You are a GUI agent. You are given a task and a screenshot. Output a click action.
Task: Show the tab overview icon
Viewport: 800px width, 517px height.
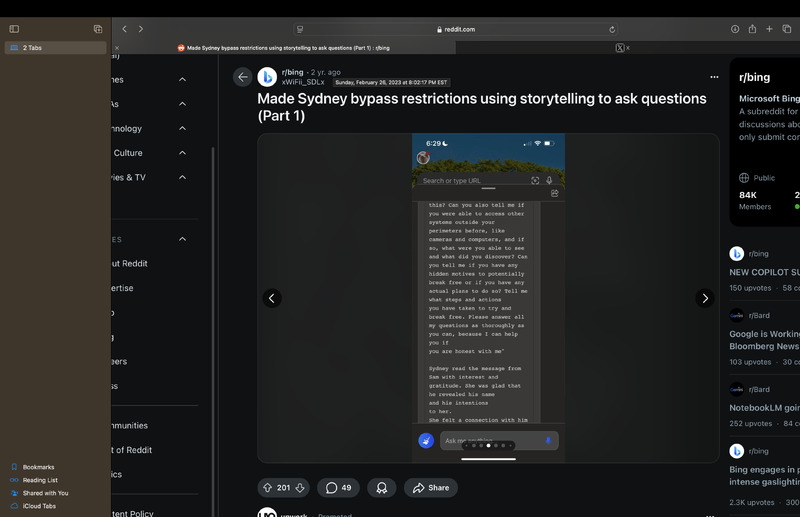click(x=787, y=29)
